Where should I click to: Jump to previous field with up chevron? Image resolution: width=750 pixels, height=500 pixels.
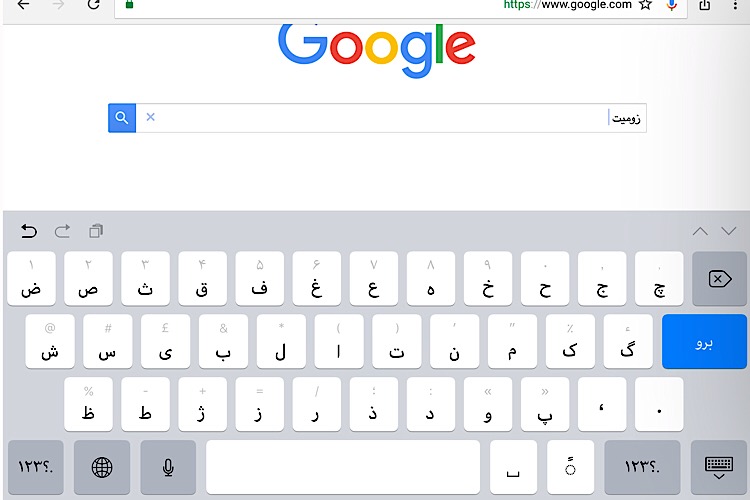click(700, 232)
